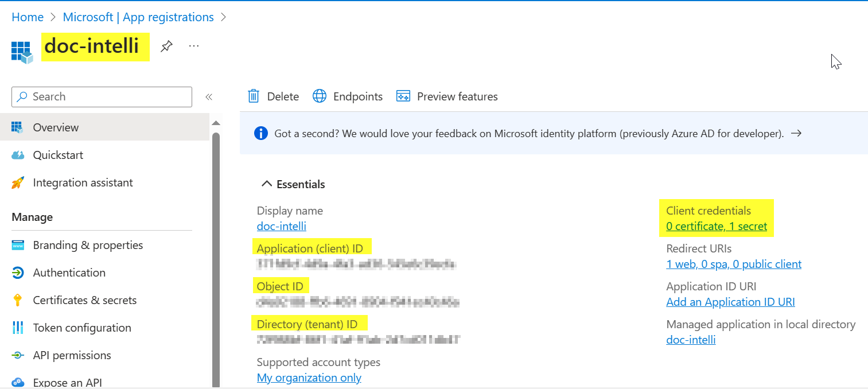
Task: Focus the sidebar Search field
Action: point(102,97)
